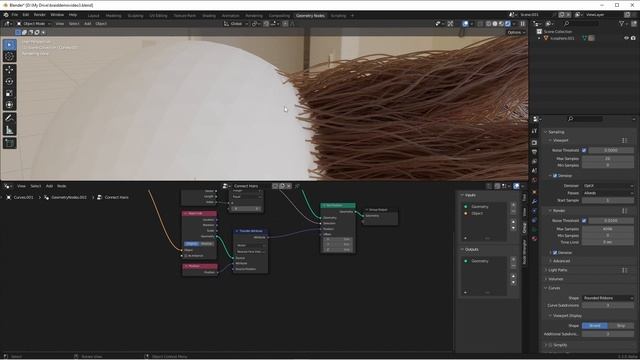
Task: Open the Render properties tab
Action: 534,142
